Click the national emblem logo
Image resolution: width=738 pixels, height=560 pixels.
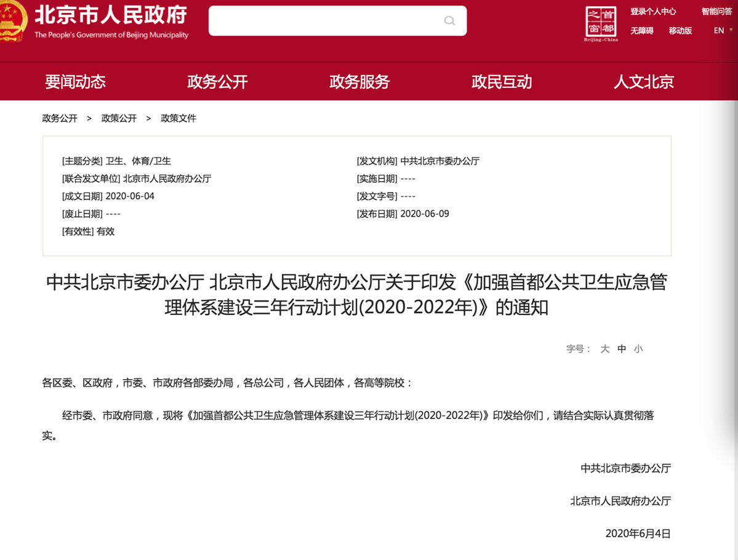coord(12,22)
